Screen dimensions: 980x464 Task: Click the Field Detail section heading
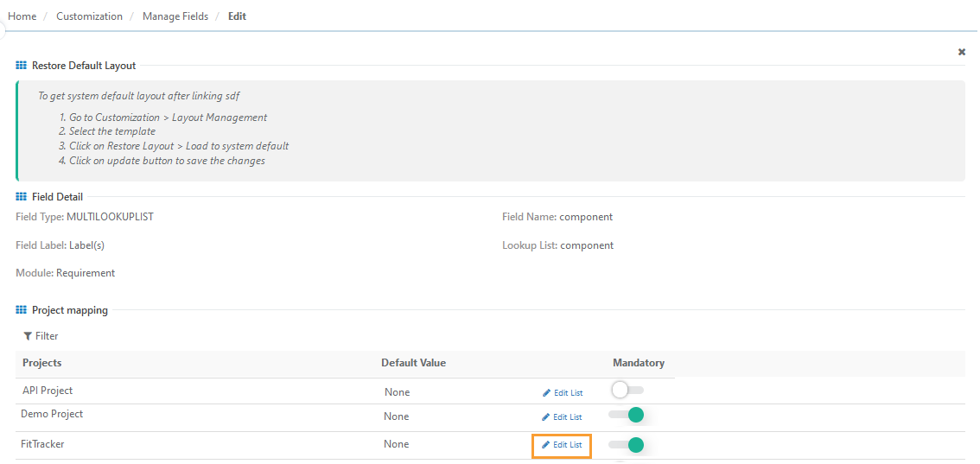(58, 197)
